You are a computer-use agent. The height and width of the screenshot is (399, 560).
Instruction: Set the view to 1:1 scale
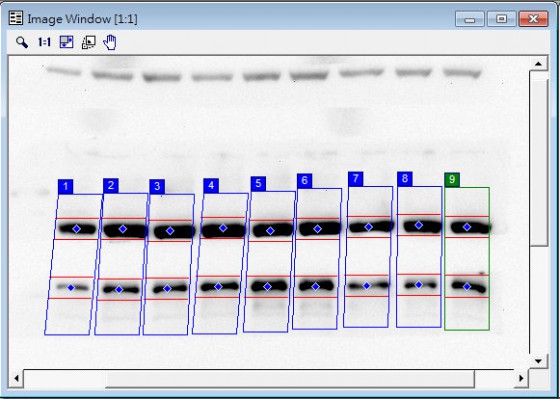pyautogui.click(x=44, y=43)
